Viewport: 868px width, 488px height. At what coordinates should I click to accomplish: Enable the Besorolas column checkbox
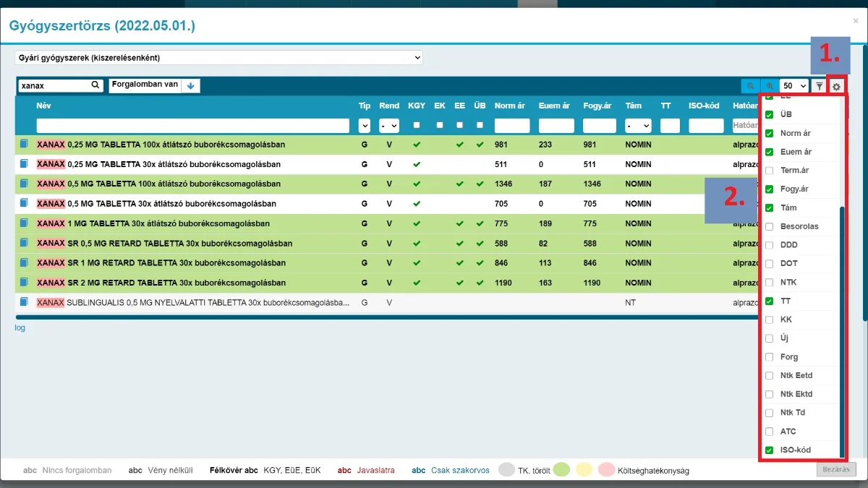(770, 226)
